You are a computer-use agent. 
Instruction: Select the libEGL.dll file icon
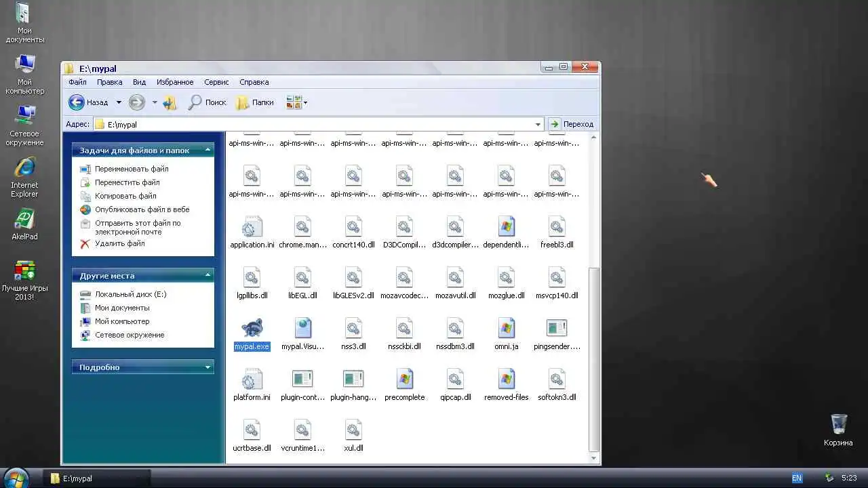(x=302, y=277)
